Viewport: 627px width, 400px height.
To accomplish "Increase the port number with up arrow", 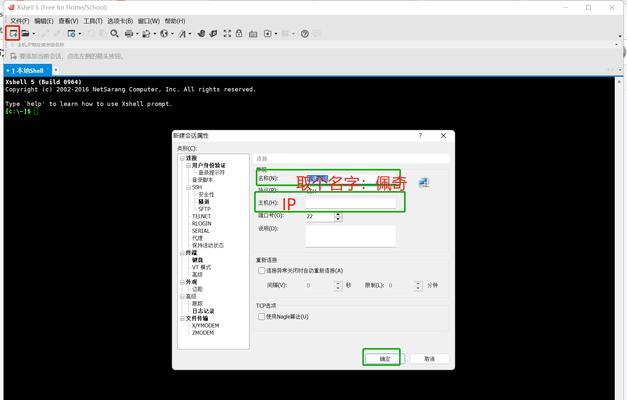I will 338,214.
